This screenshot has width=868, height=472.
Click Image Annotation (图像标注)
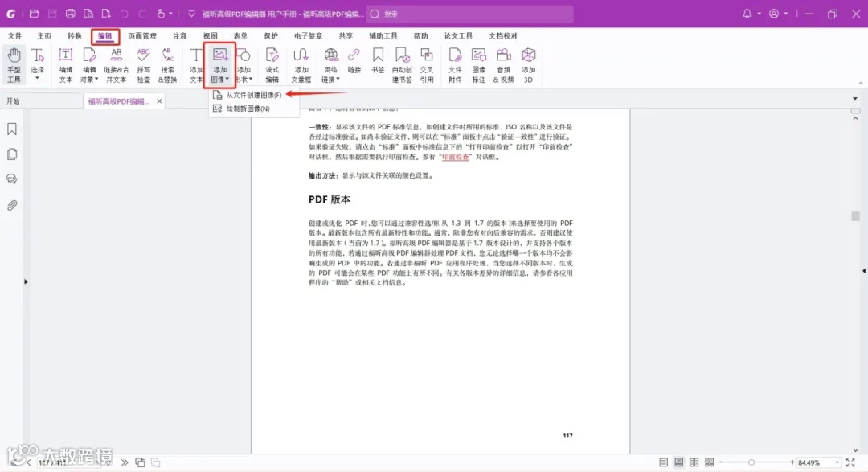coord(479,65)
